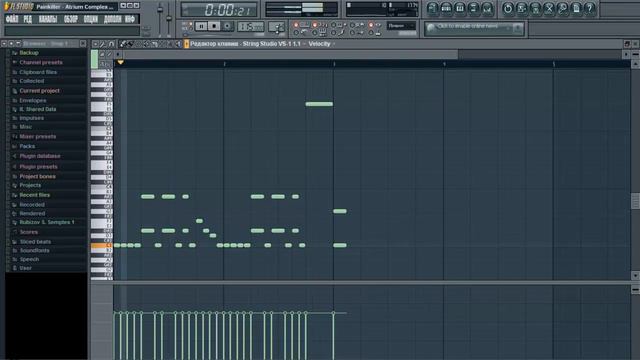Pause playback with the pause button

click(x=201, y=26)
